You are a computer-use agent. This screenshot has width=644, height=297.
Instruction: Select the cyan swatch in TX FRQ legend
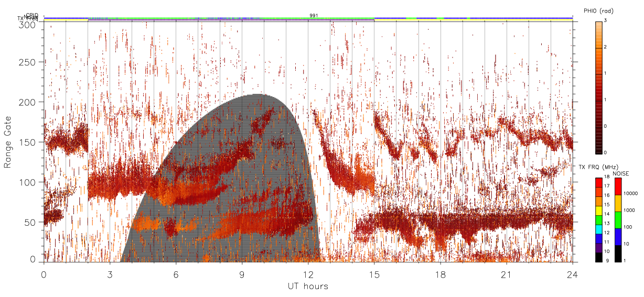[599, 229]
